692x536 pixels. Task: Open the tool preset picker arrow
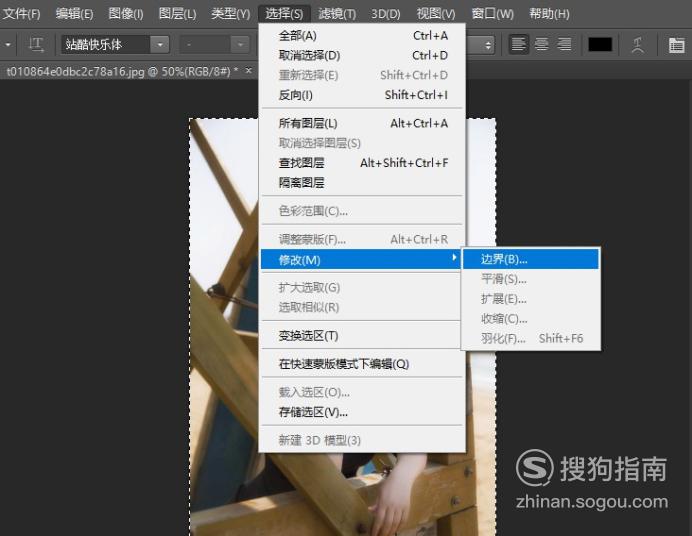point(8,45)
